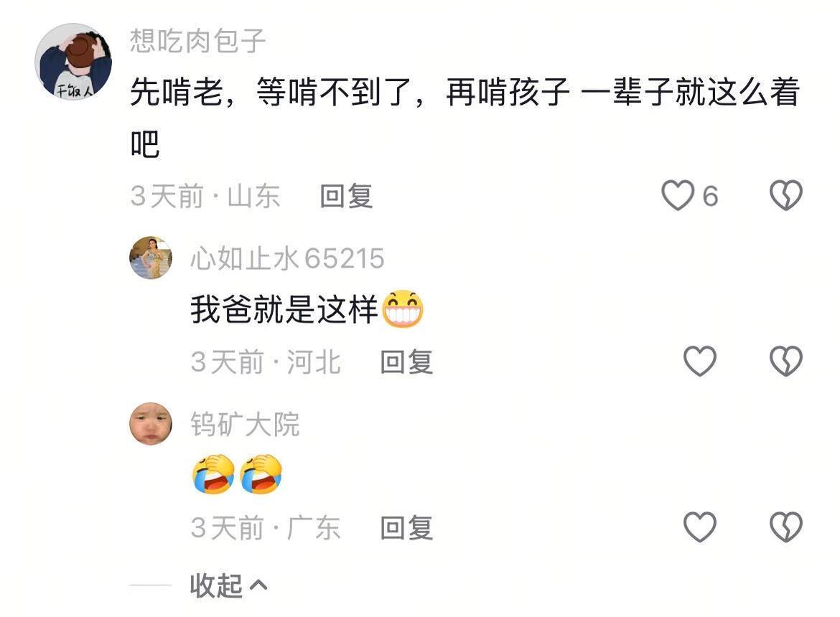Screen dimensions: 840x617
Task: Reply to the 河北 user's comment
Action: click(x=406, y=362)
